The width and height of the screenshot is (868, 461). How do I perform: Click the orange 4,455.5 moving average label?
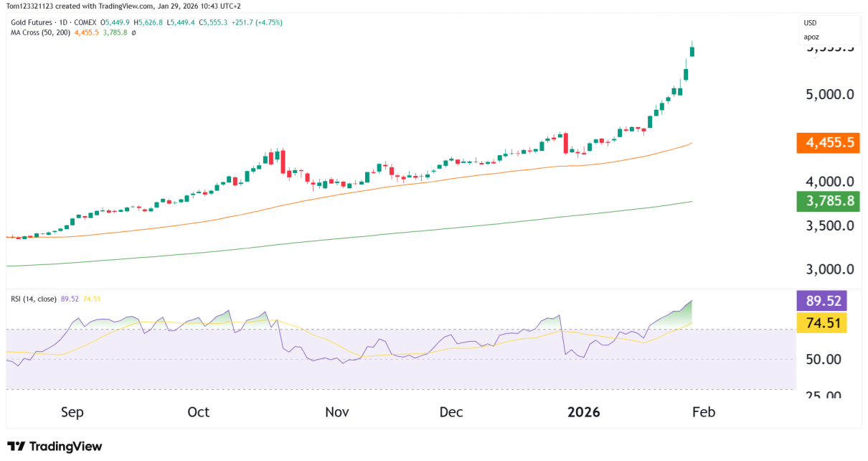(x=828, y=143)
